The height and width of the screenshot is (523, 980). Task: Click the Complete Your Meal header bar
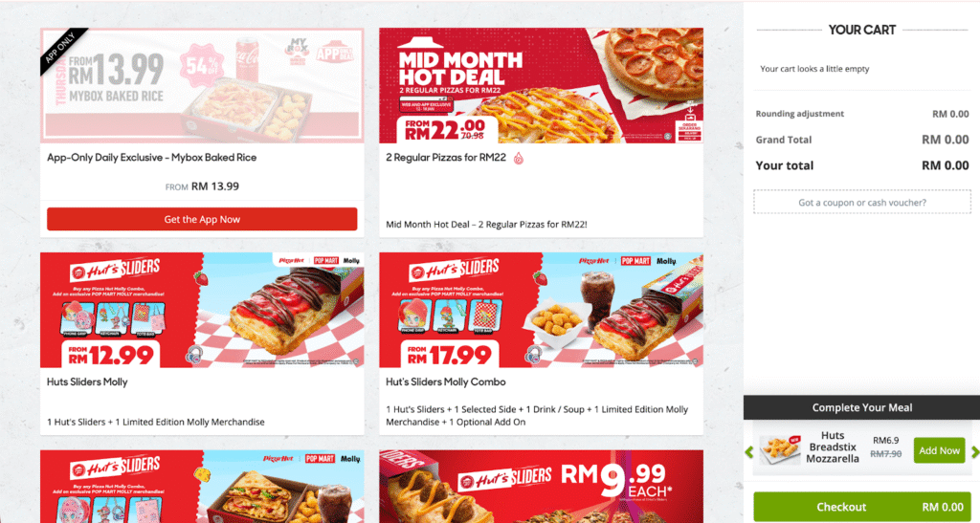(861, 407)
